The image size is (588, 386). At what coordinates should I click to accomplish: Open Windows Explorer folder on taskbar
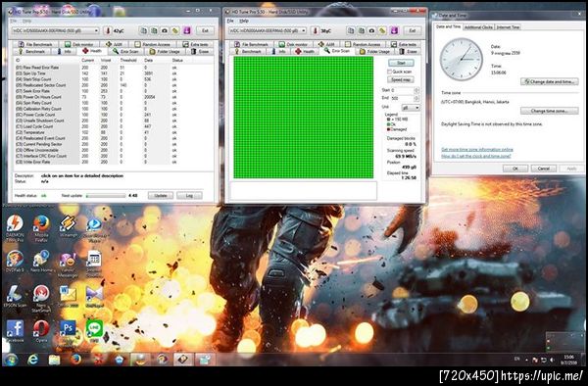(54, 360)
